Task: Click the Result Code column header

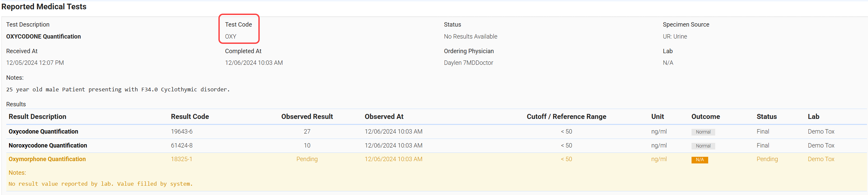Action: 190,117
